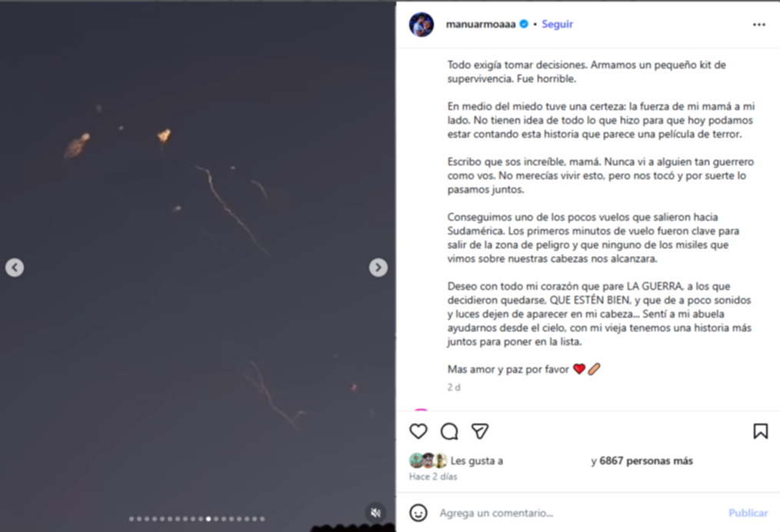Go back to the previous carousel slide
Viewport: 780px width, 532px height.
tap(15, 268)
